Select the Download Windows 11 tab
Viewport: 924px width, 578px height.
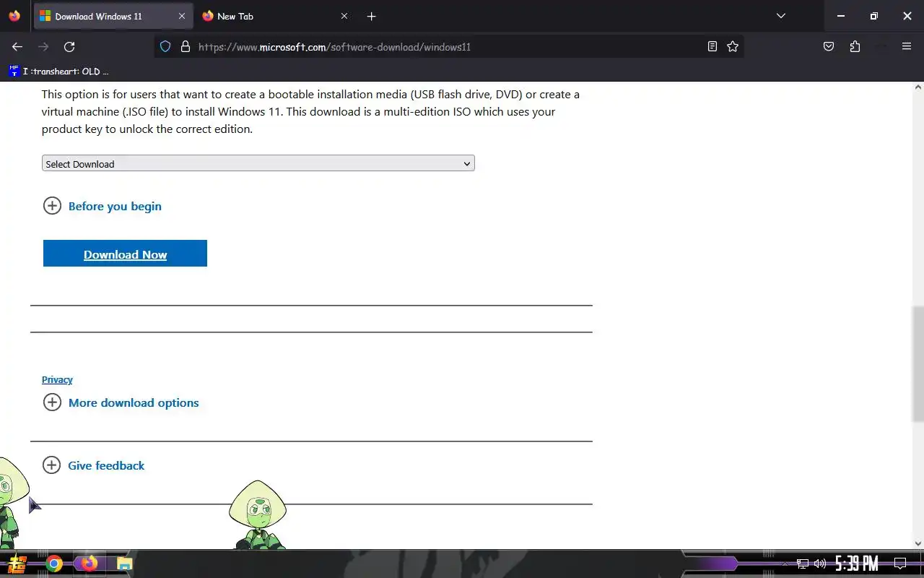click(113, 16)
